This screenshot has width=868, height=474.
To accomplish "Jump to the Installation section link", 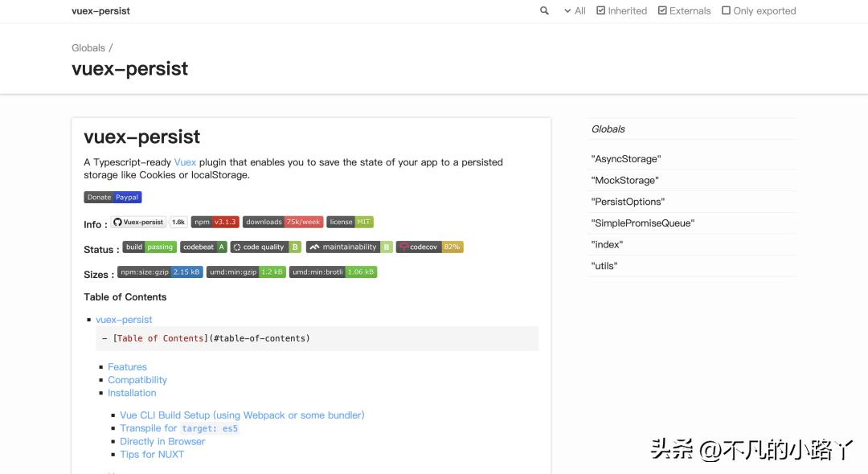I will click(x=132, y=393).
